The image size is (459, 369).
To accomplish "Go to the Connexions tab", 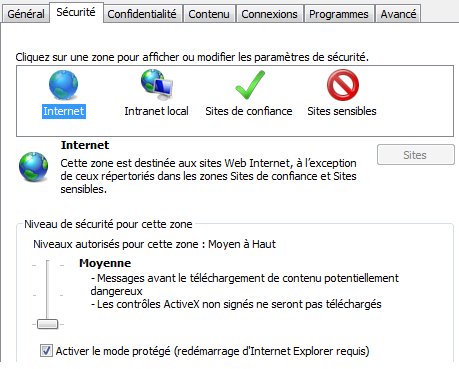I will point(269,14).
